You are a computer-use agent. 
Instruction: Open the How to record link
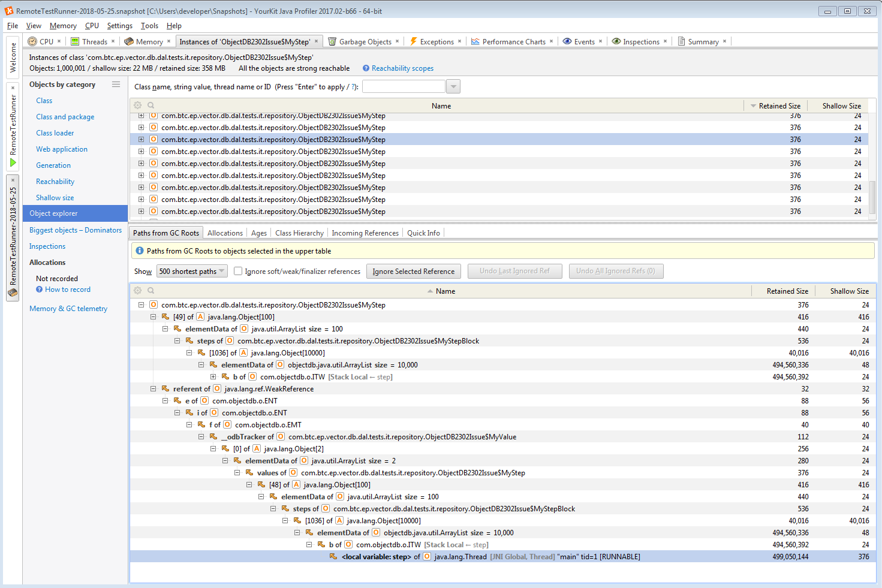tap(68, 290)
